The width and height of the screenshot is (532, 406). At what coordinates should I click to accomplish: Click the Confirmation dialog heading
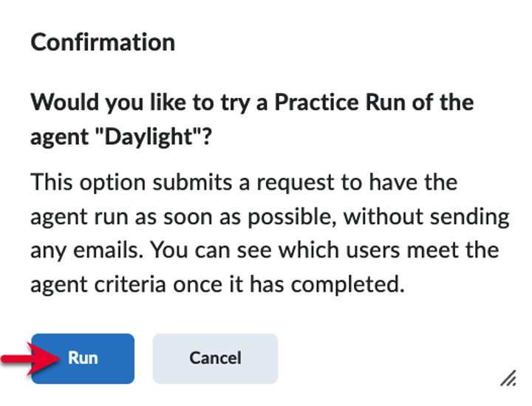103,42
